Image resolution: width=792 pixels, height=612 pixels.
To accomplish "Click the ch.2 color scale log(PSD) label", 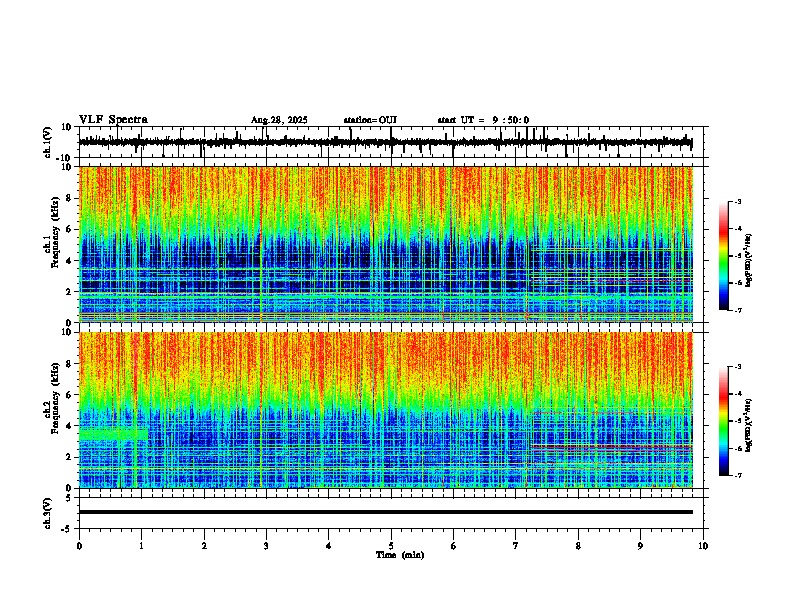I will (x=749, y=426).
